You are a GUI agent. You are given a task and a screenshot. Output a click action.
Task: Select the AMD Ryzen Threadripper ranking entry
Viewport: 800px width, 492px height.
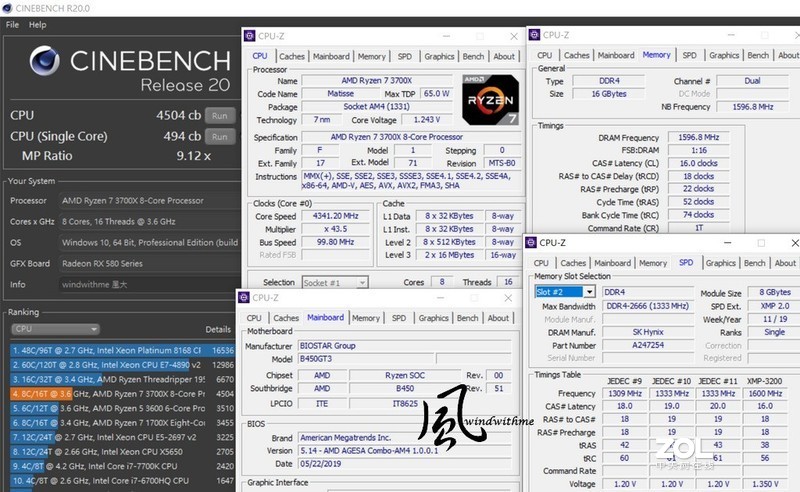122,379
